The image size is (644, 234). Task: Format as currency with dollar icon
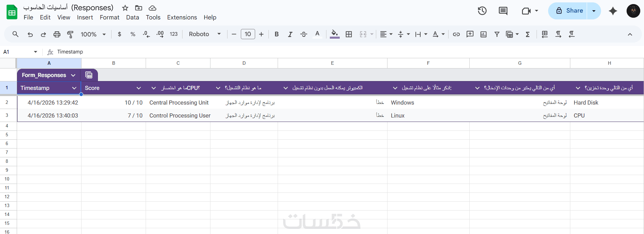119,34
